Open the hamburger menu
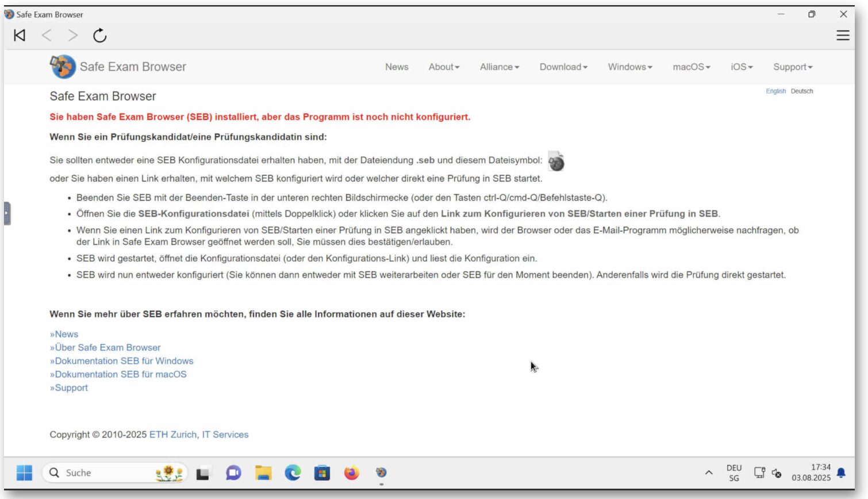This screenshot has height=499, width=868. [x=843, y=36]
